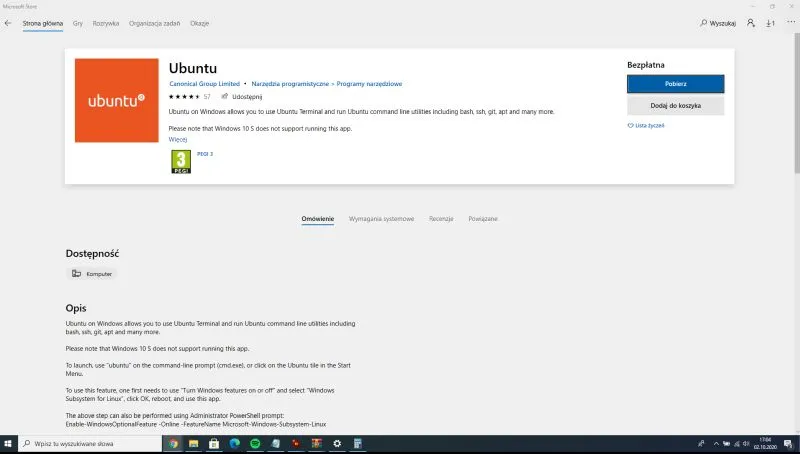Click the Bezpłatna price label

pyautogui.click(x=646, y=65)
